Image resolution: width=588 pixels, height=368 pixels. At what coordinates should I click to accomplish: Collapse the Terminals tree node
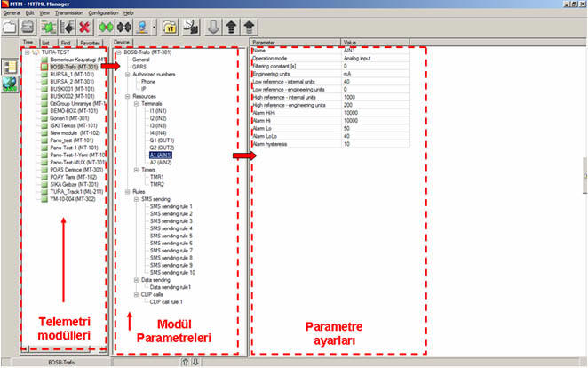coord(129,103)
